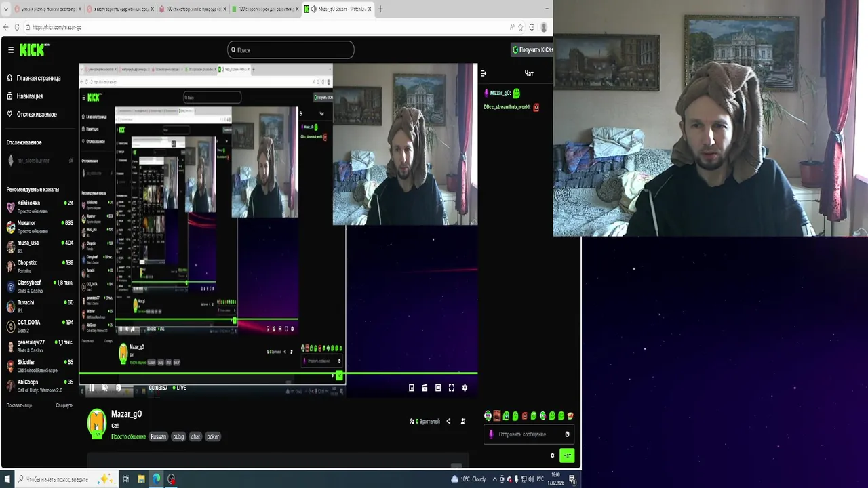Image resolution: width=868 pixels, height=488 pixels.
Task: Open recommended channel Classybeef
Action: point(41,286)
